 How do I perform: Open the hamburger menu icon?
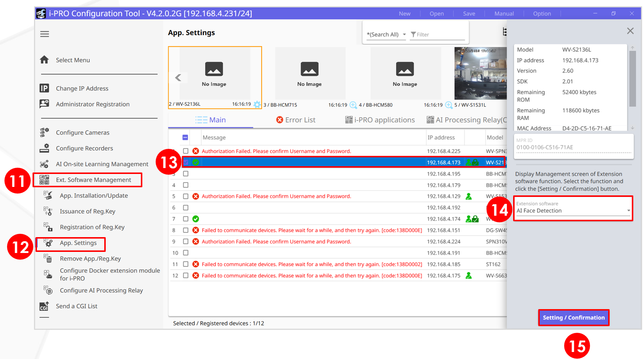tap(45, 34)
